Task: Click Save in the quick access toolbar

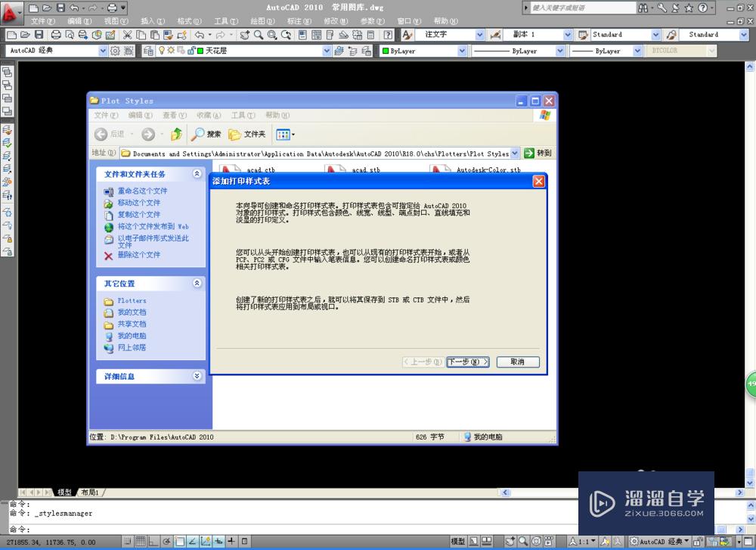Action: [x=60, y=8]
